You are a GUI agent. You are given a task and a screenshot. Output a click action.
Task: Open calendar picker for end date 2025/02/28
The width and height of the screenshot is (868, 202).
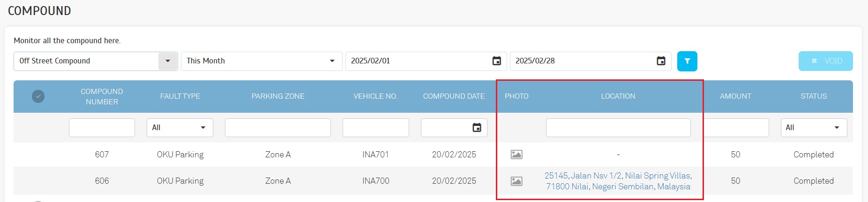point(661,61)
